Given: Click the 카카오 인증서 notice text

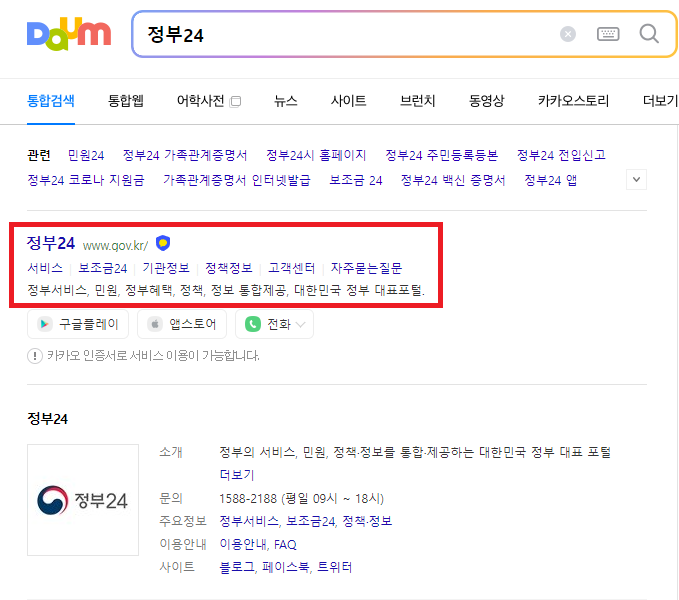Looking at the screenshot, I should [x=153, y=356].
